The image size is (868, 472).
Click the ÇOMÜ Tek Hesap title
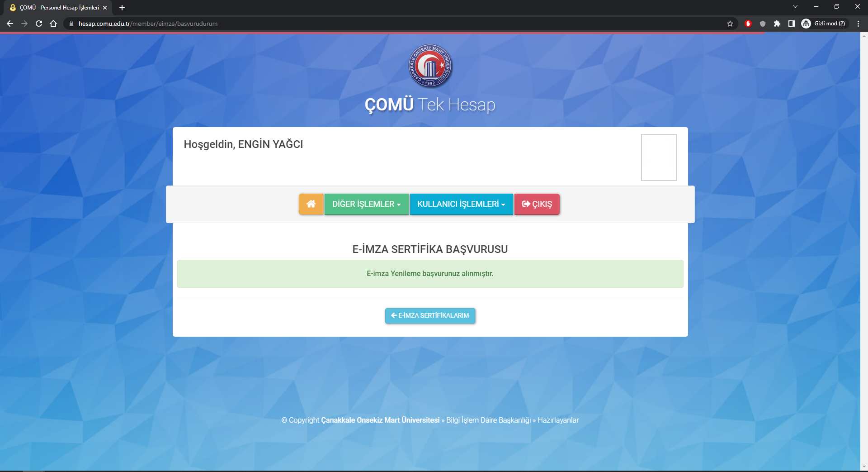click(x=430, y=105)
